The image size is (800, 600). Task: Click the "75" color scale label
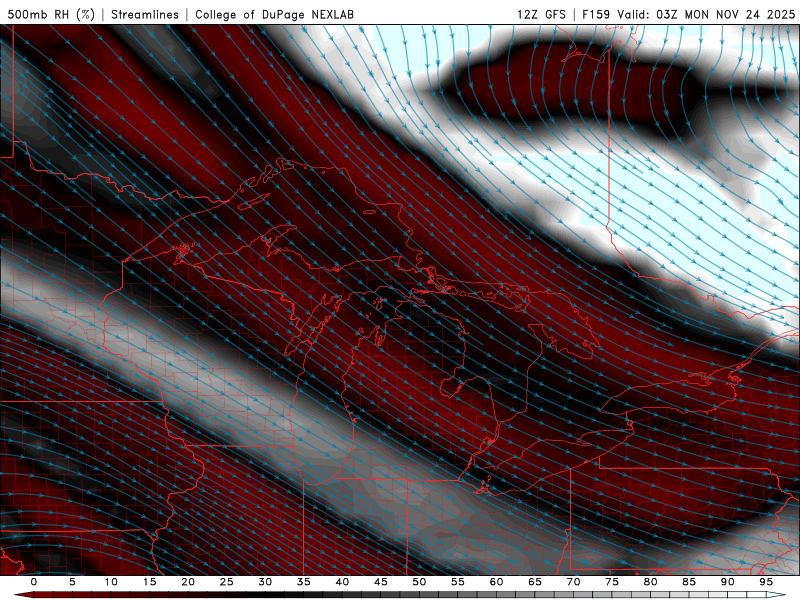tap(612, 582)
